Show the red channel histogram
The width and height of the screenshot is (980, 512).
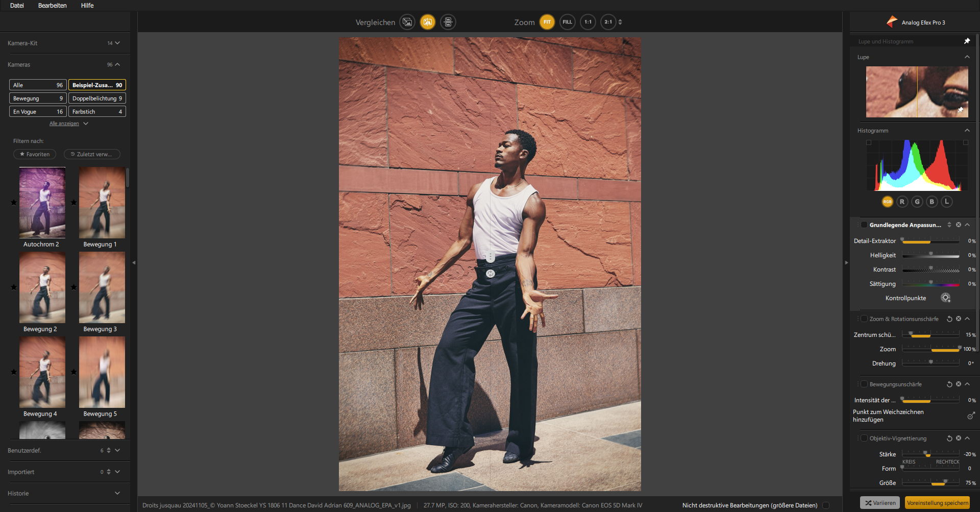coord(902,202)
